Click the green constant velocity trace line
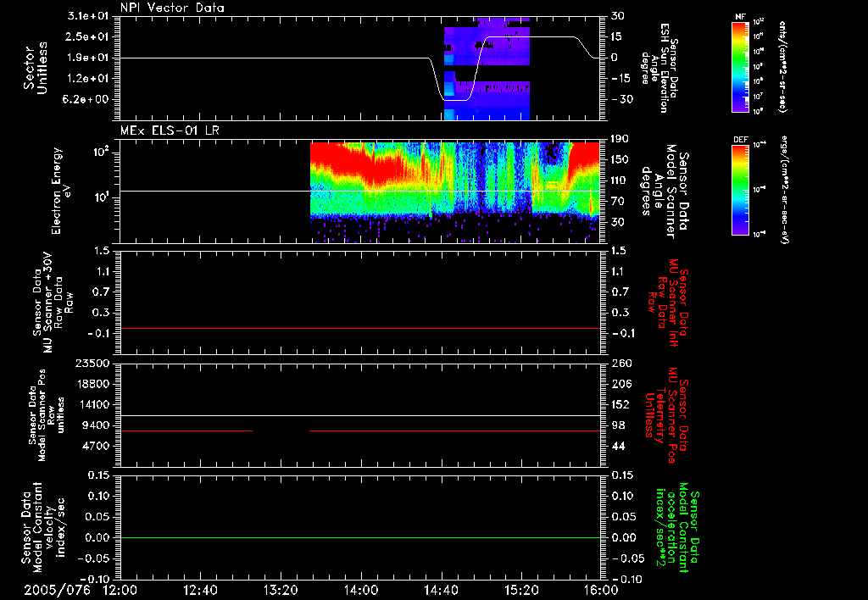The height and width of the screenshot is (600, 868). [360, 537]
